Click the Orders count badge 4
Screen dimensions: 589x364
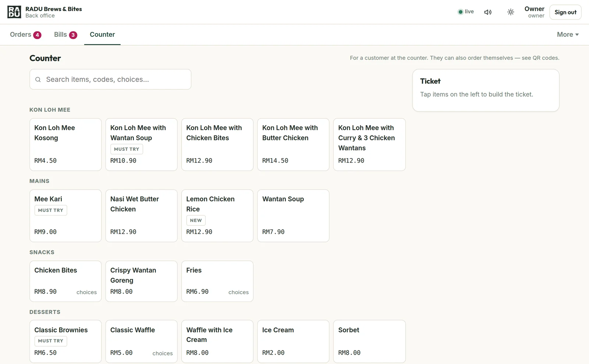[37, 35]
